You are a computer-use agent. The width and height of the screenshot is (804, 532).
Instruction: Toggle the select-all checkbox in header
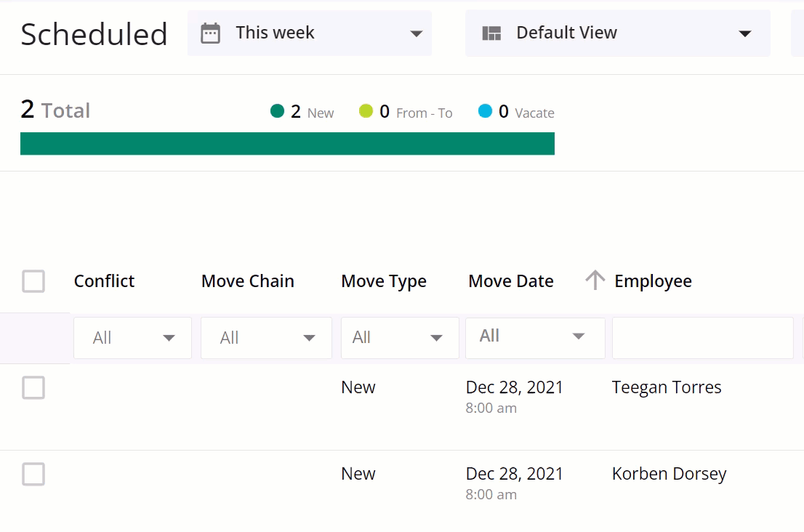coord(33,281)
